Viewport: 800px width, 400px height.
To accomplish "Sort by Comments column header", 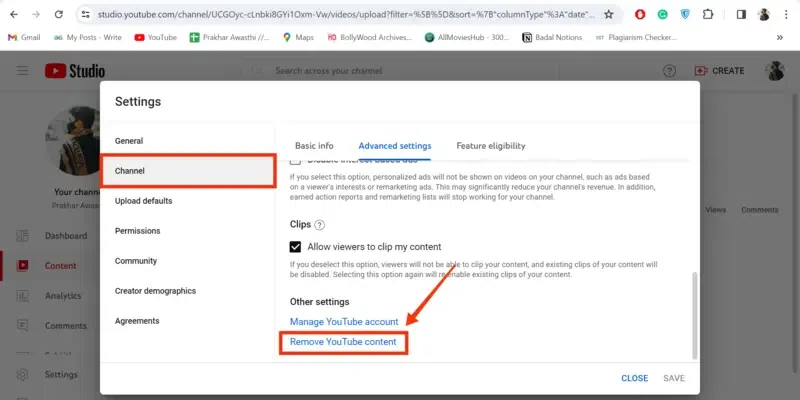I will (760, 210).
